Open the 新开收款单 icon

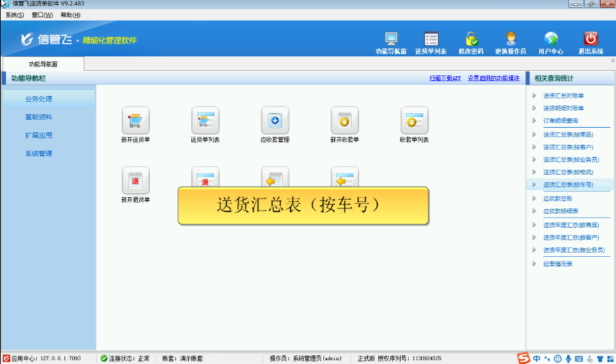344,120
